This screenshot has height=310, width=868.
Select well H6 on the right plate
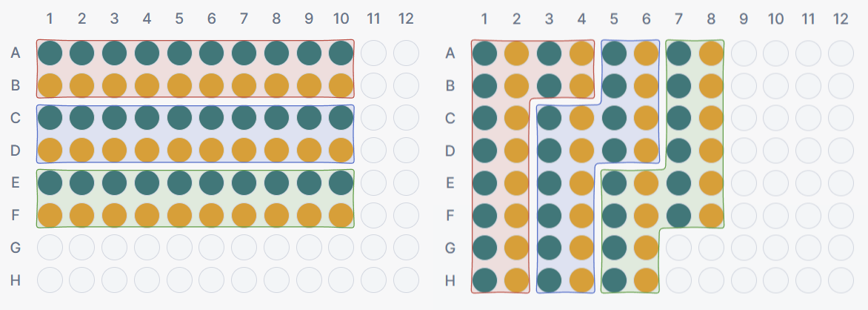(647, 280)
